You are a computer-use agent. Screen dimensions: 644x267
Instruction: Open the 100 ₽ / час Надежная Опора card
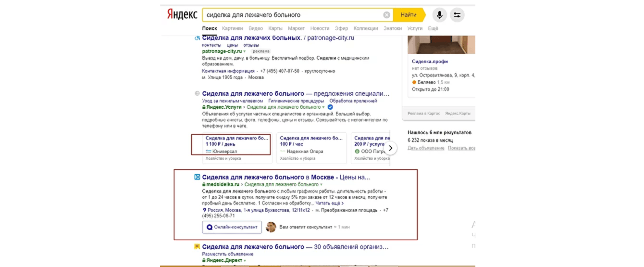click(x=312, y=148)
